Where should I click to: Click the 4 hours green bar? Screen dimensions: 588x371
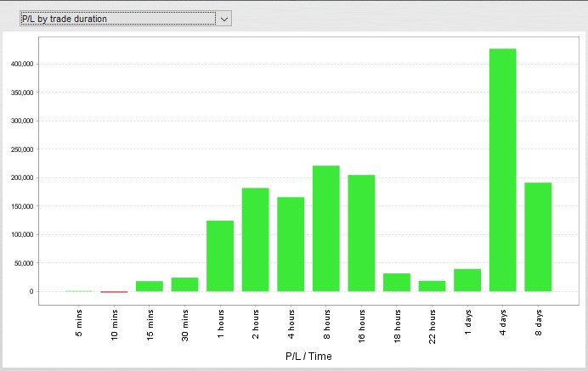291,245
